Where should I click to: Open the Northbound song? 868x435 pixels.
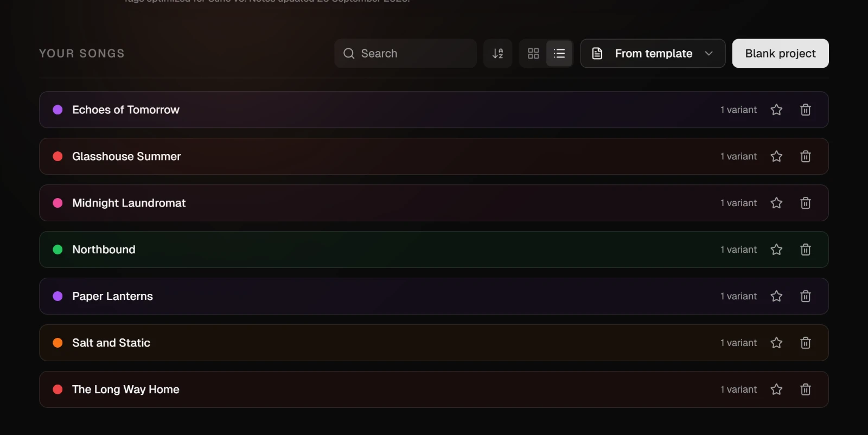coord(433,250)
